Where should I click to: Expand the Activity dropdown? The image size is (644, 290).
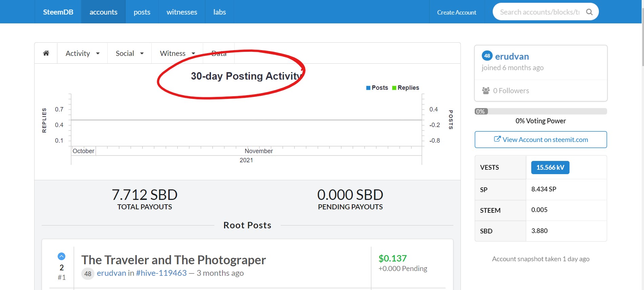click(x=82, y=53)
